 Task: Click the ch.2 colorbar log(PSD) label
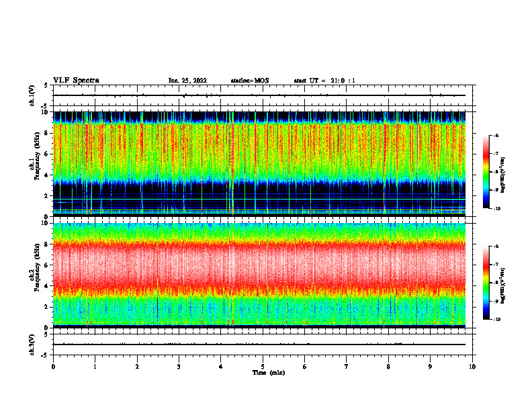(503, 285)
